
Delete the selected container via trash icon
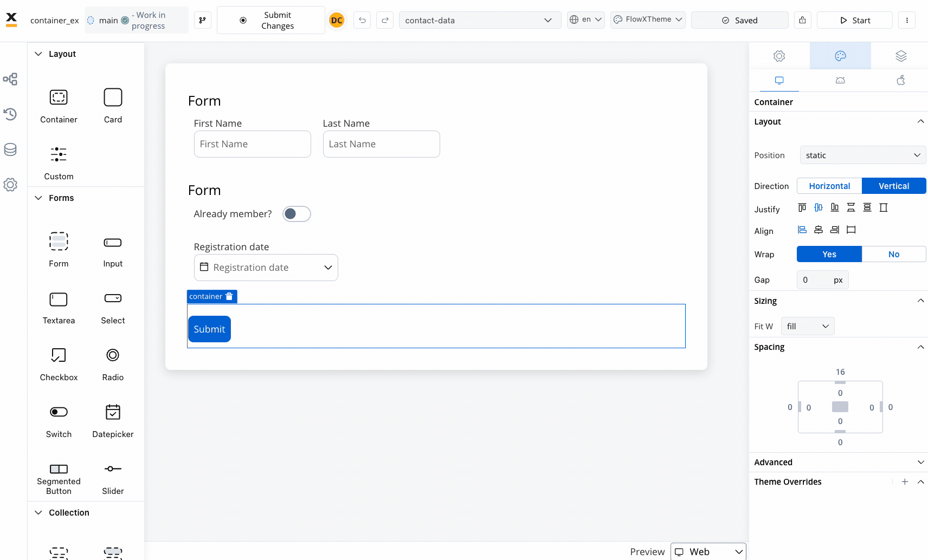pyautogui.click(x=229, y=296)
